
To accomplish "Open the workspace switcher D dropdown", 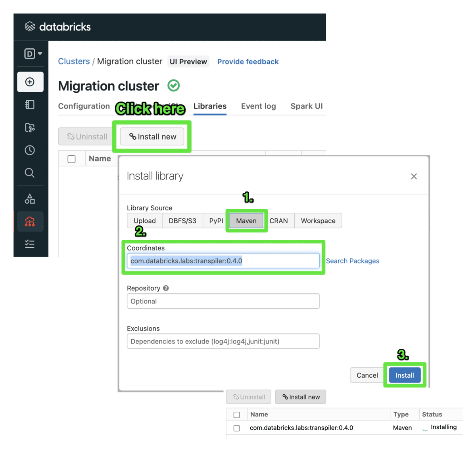I will click(33, 53).
